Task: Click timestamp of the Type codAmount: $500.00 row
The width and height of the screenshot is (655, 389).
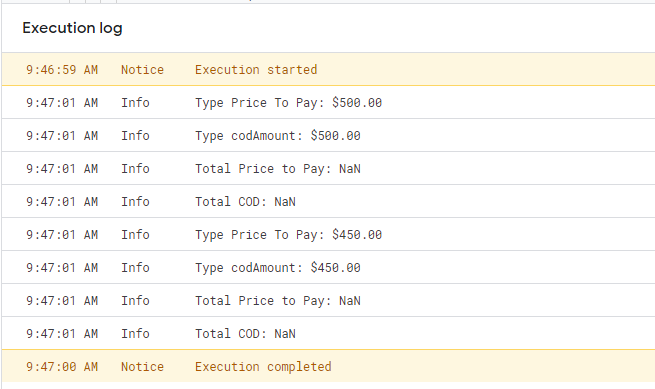Action: [x=62, y=136]
